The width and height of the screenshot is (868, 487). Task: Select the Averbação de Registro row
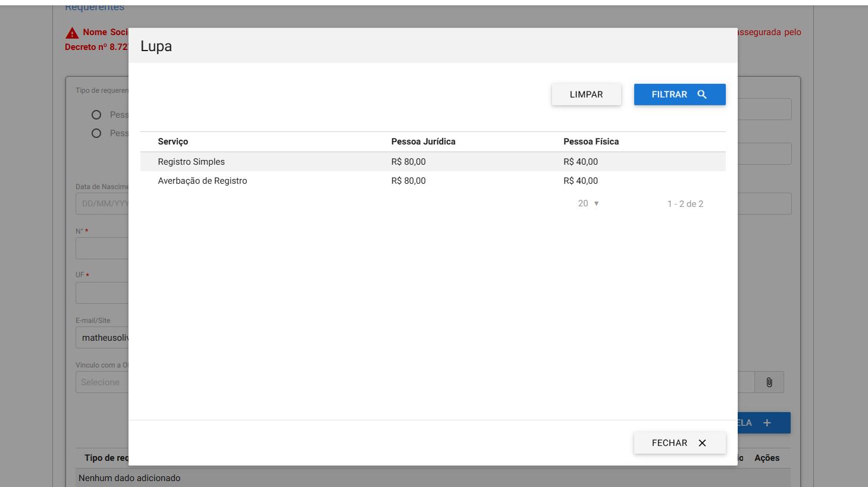433,181
